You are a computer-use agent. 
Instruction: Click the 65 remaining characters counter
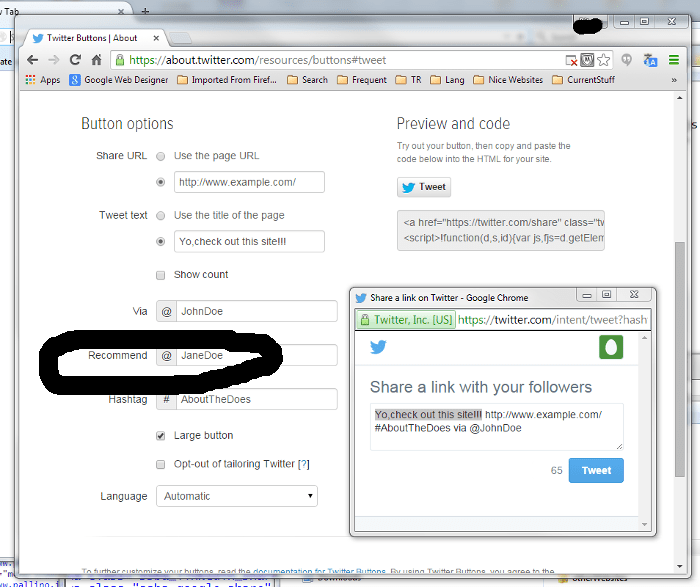[x=556, y=470]
